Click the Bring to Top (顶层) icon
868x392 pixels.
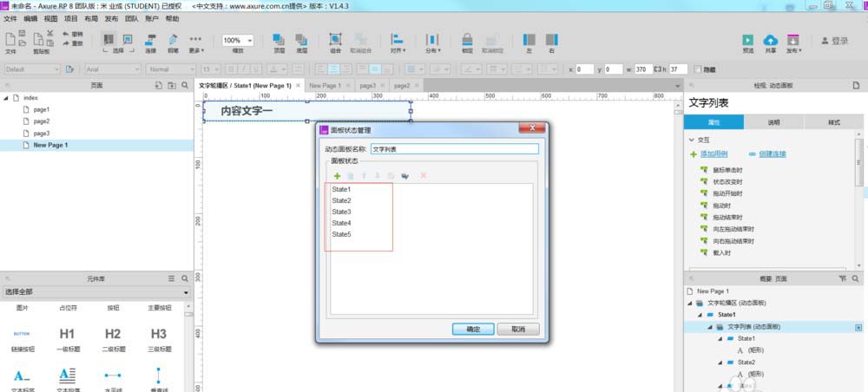pos(279,40)
